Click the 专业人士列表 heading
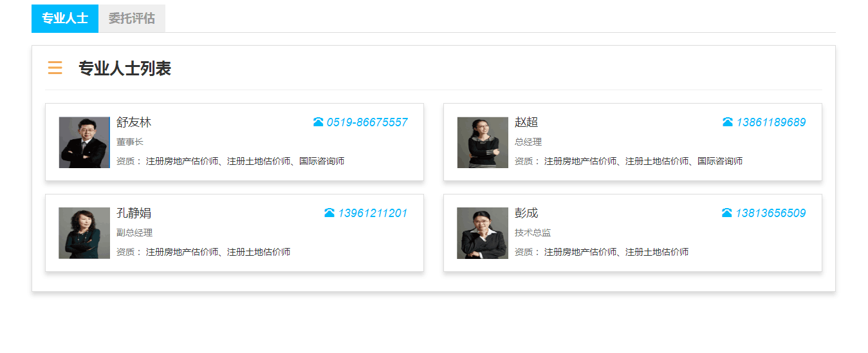This screenshot has width=868, height=353. pyautogui.click(x=125, y=68)
